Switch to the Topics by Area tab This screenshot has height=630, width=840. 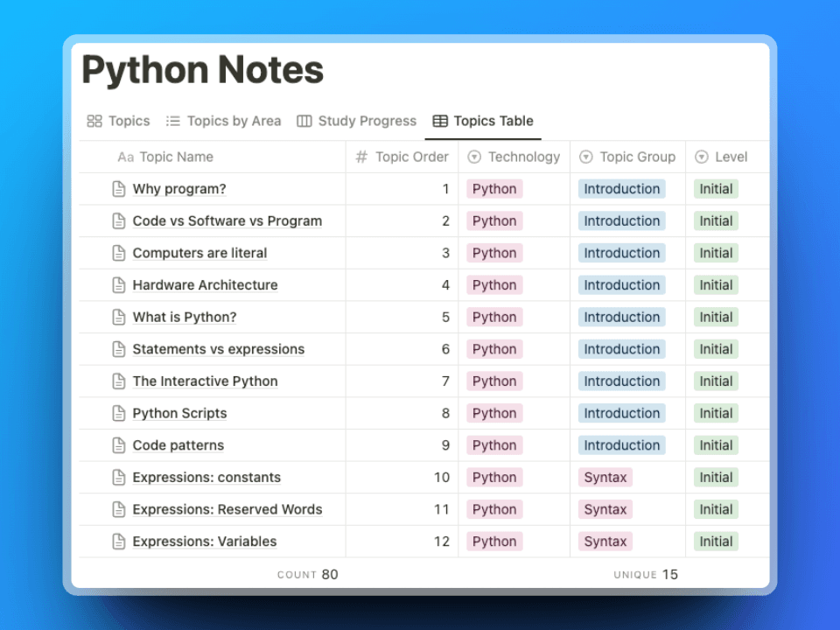[x=233, y=121]
